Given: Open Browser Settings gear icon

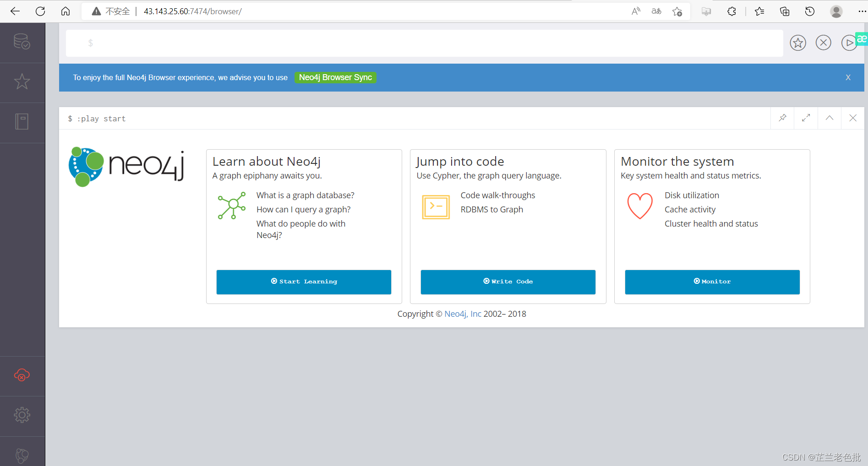Looking at the screenshot, I should [x=22, y=415].
